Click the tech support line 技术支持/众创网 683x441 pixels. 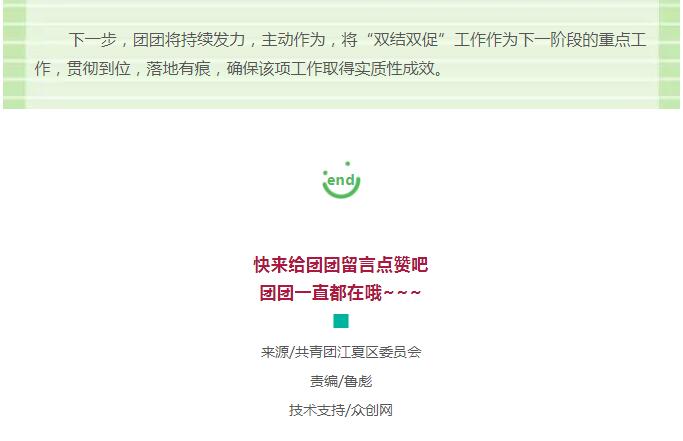(x=341, y=410)
